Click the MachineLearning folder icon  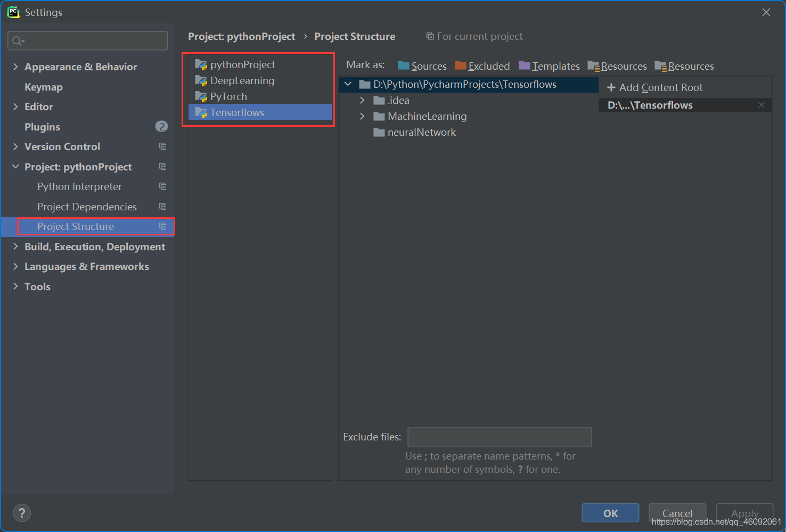(379, 117)
